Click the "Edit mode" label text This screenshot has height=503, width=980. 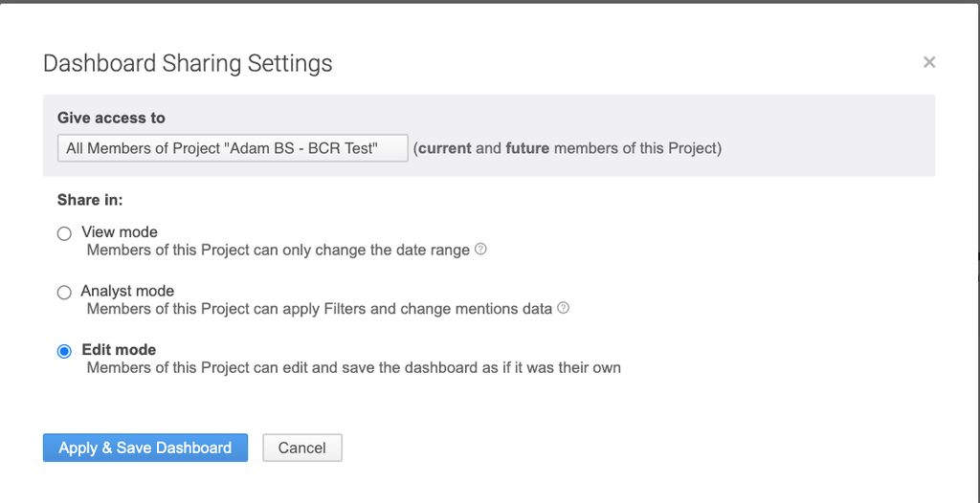(x=119, y=350)
